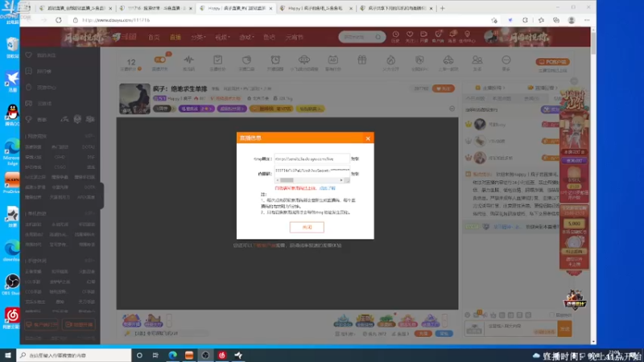Open the alarm clock reminder icon
Screen dimensions: 644x362
tap(275, 60)
